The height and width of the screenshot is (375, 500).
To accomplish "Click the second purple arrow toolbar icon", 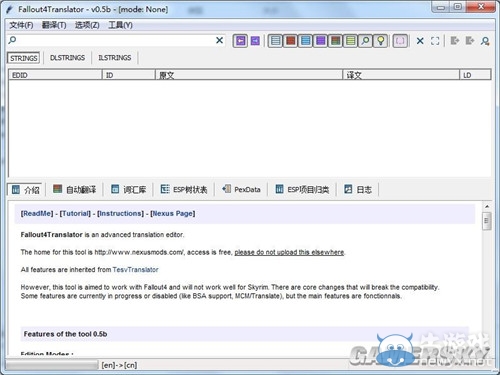I will 255,41.
